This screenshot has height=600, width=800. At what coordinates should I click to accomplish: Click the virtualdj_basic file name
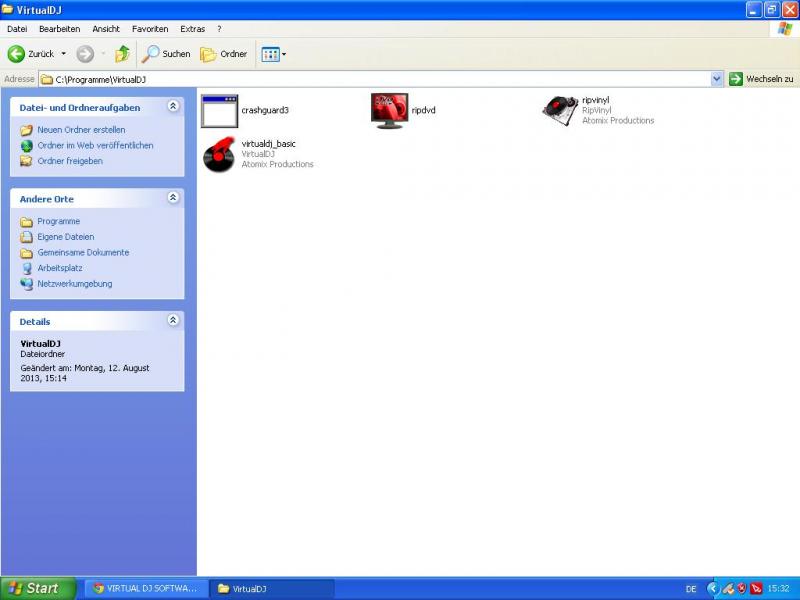[x=268, y=144]
